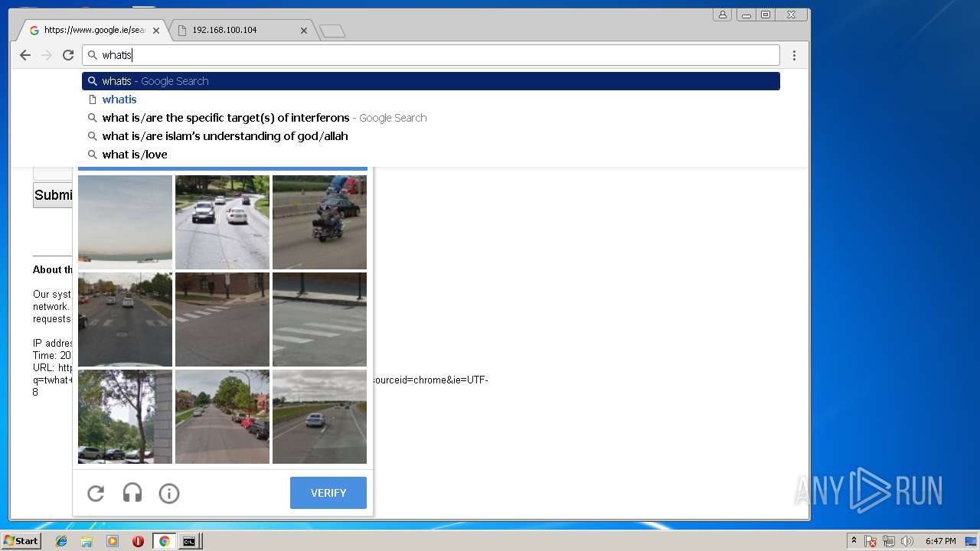Select the captcha tile showing sky and beach
The image size is (980, 551).
[x=125, y=222]
